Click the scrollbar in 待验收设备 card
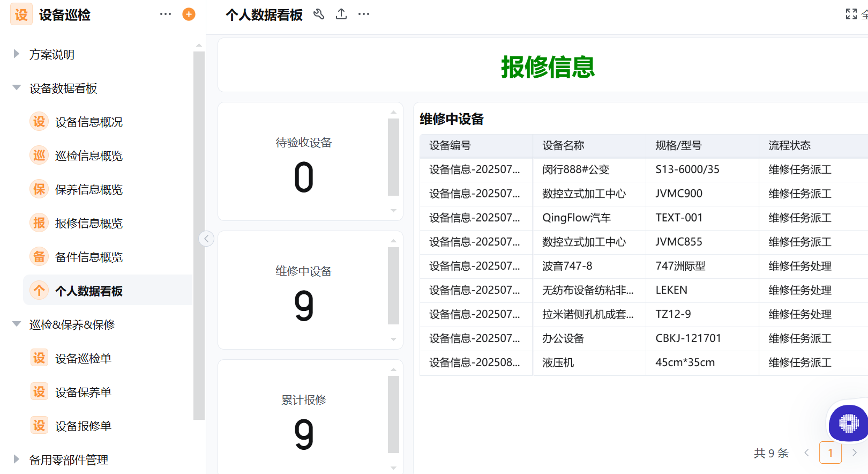 point(393,157)
